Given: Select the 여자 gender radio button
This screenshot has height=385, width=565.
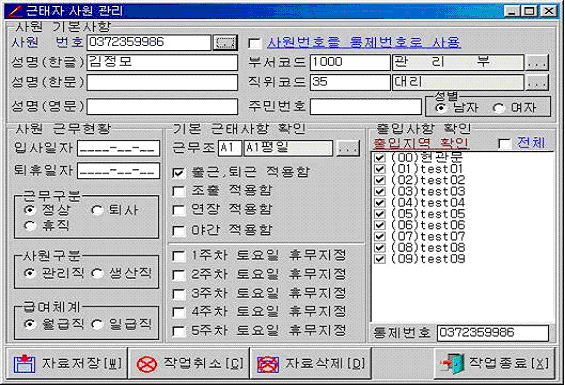Looking at the screenshot, I should (x=498, y=107).
